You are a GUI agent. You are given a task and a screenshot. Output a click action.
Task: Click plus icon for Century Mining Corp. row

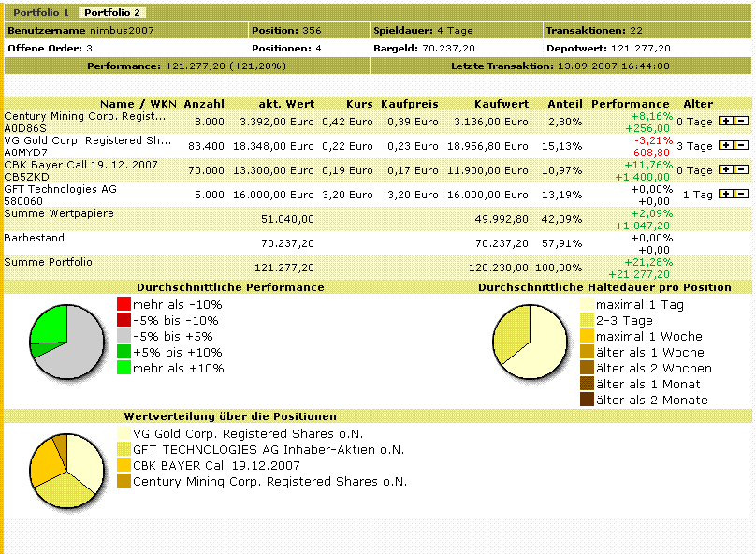pyautogui.click(x=725, y=122)
